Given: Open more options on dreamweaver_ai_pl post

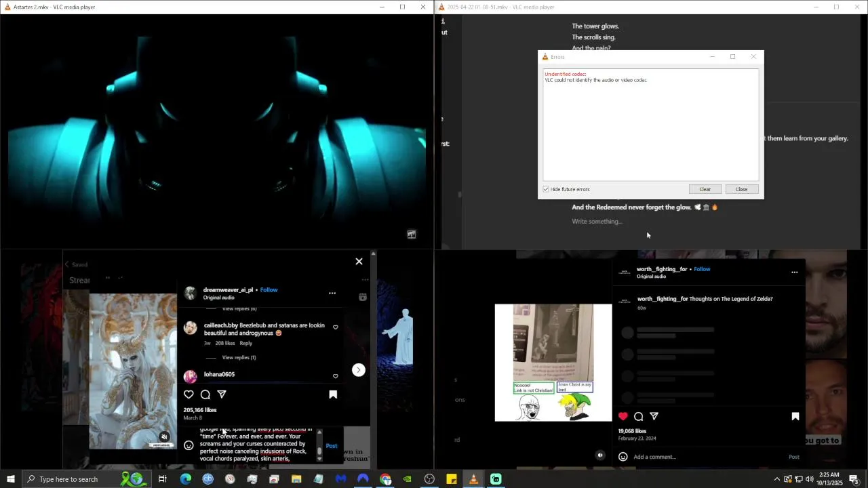Looking at the screenshot, I should click(332, 293).
